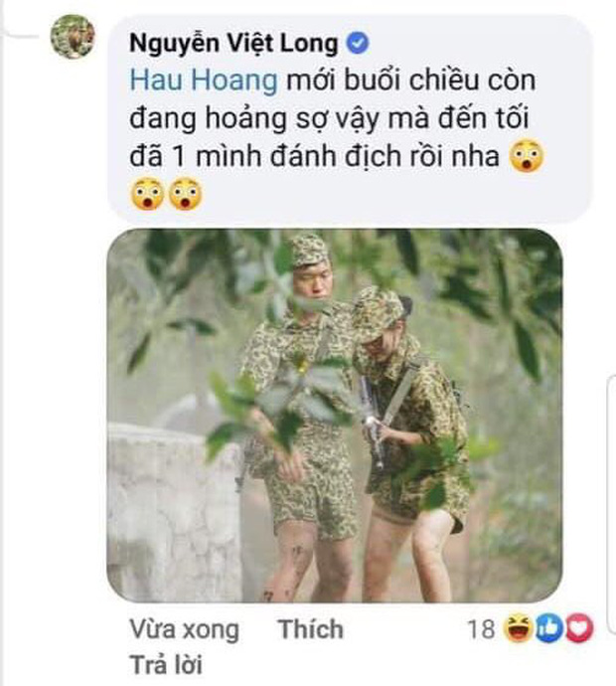Click the astonished emoji after "rồi nha"
The height and width of the screenshot is (686, 616).
coord(526,156)
